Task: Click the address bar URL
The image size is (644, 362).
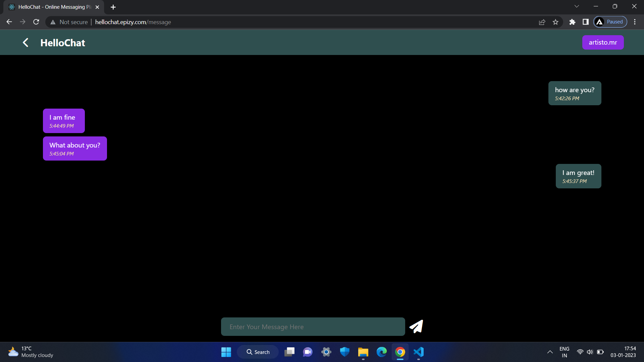Action: coord(133,22)
